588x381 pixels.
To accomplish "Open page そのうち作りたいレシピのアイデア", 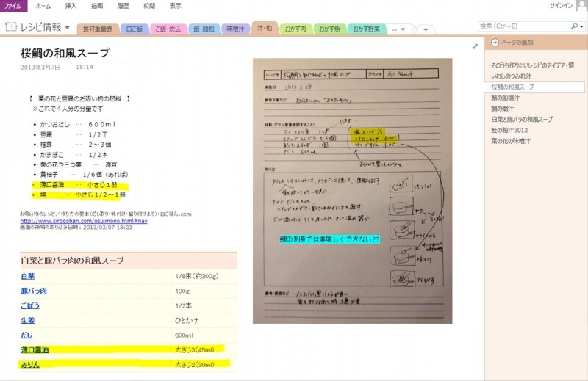I will (532, 65).
